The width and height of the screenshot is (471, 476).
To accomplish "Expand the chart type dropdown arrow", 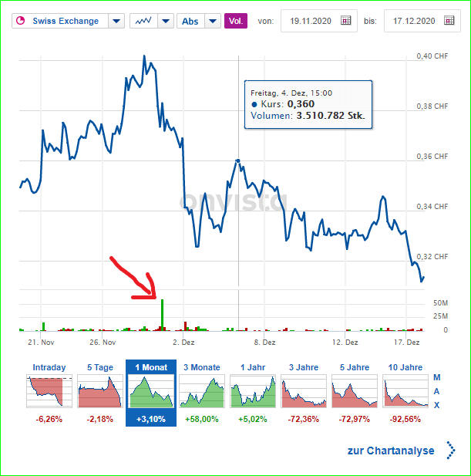I will [x=166, y=21].
